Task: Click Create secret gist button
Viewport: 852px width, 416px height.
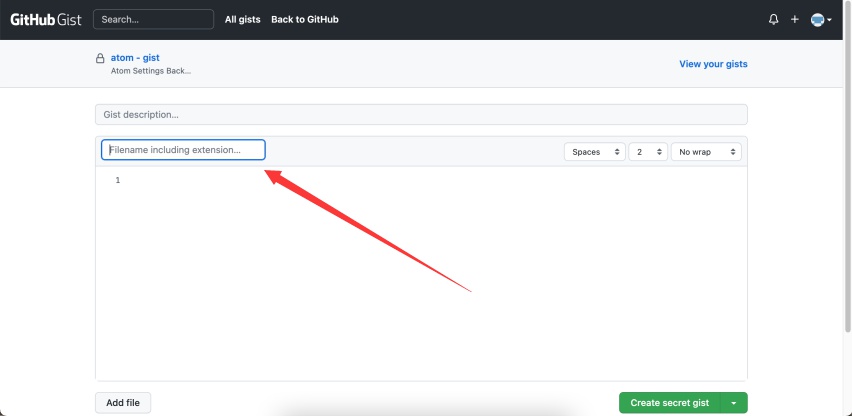Action: click(x=669, y=403)
